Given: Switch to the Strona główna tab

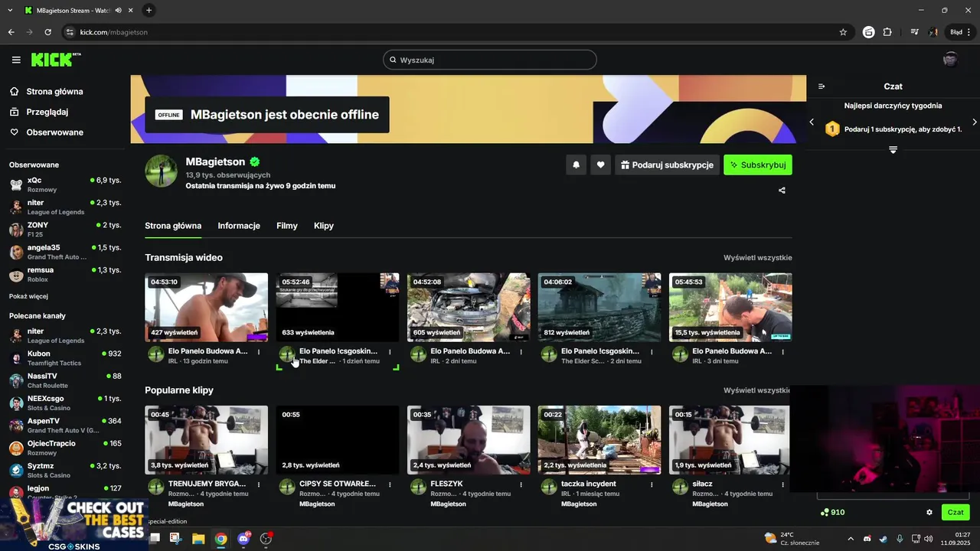Looking at the screenshot, I should (173, 226).
